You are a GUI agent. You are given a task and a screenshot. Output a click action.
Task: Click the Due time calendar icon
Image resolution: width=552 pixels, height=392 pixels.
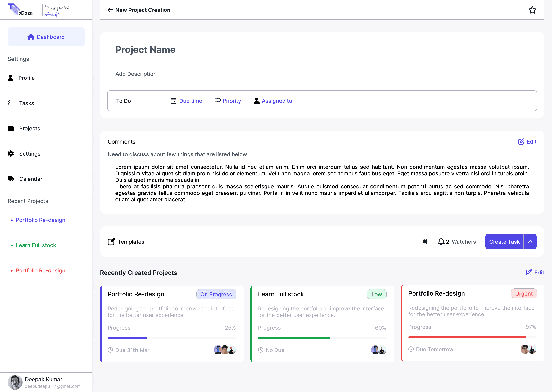point(173,101)
